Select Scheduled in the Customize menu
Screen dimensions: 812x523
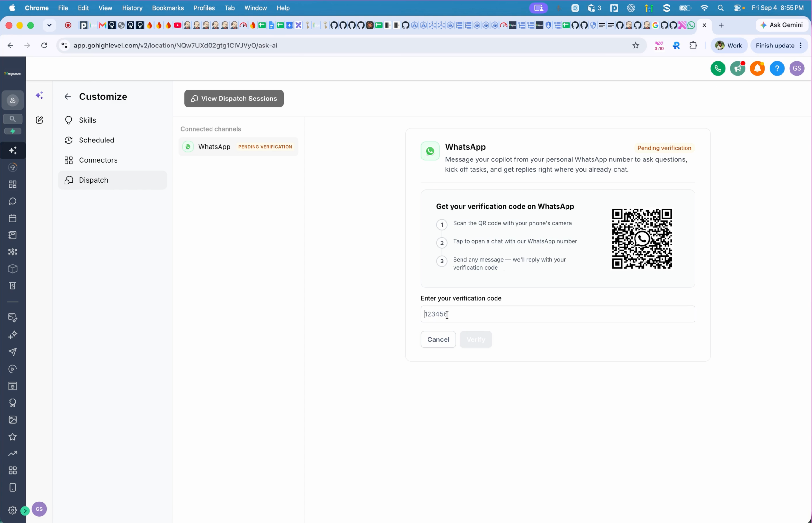pyautogui.click(x=112, y=140)
